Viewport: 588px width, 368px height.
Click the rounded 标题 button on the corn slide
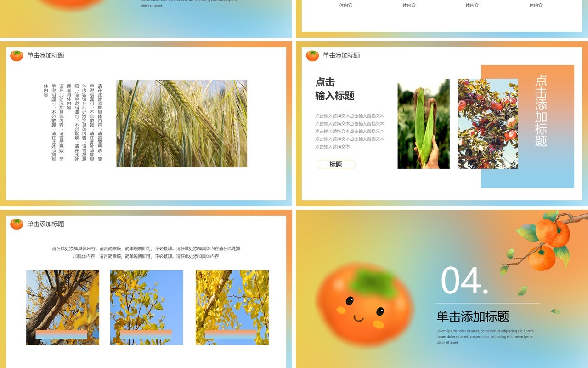click(336, 165)
